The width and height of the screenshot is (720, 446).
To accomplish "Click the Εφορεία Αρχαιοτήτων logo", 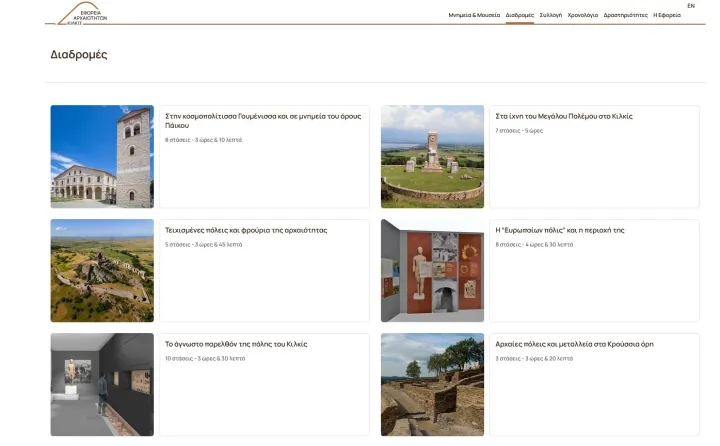I will 86,14.
